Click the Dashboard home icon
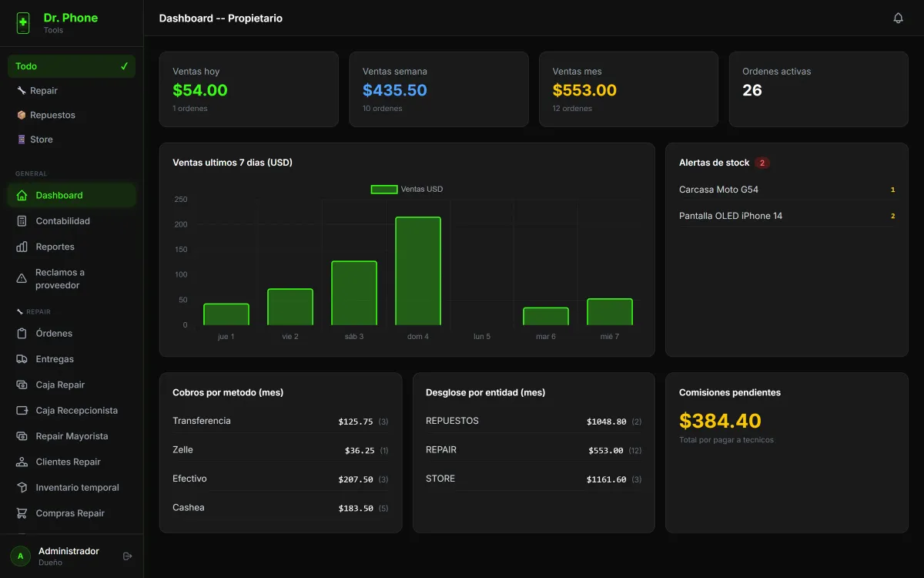This screenshot has width=924, height=578. 22,196
